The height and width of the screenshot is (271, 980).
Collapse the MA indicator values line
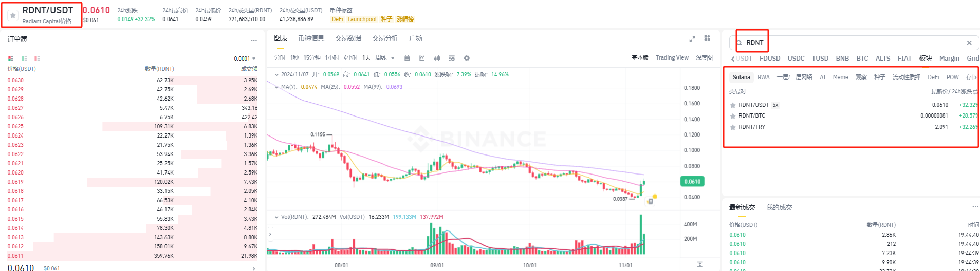pyautogui.click(x=276, y=87)
